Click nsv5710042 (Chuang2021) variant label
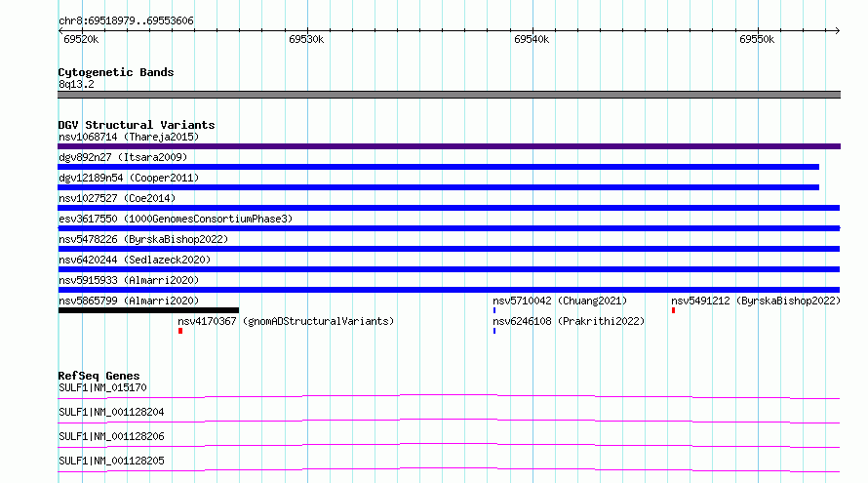 [x=560, y=301]
